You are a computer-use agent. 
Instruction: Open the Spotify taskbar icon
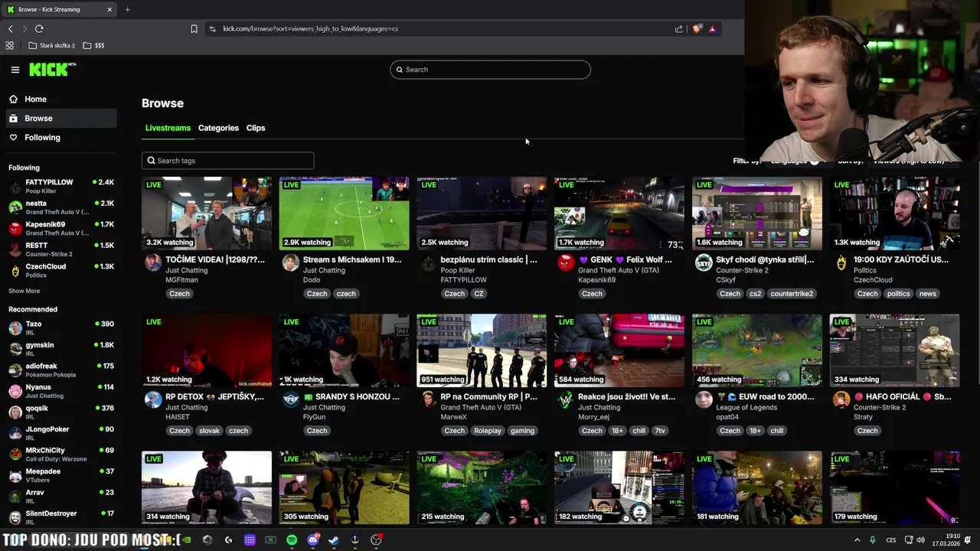tap(292, 540)
